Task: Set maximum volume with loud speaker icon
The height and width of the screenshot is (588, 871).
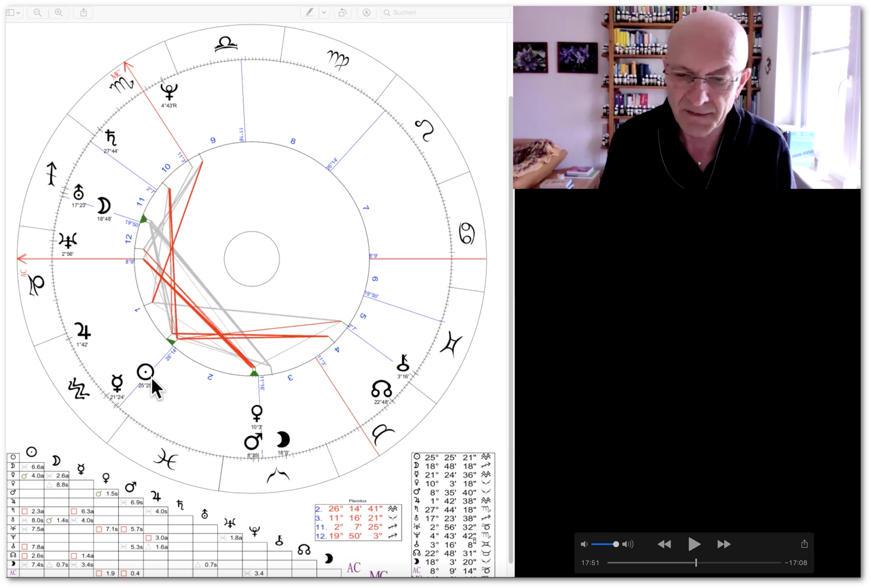Action: click(x=628, y=544)
